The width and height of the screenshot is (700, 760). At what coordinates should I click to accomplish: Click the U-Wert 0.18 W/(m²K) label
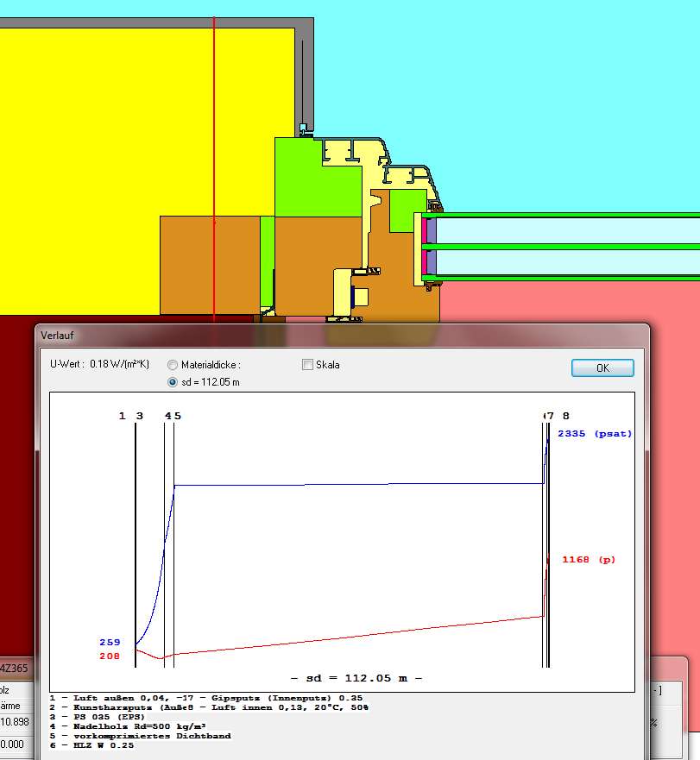tap(99, 364)
